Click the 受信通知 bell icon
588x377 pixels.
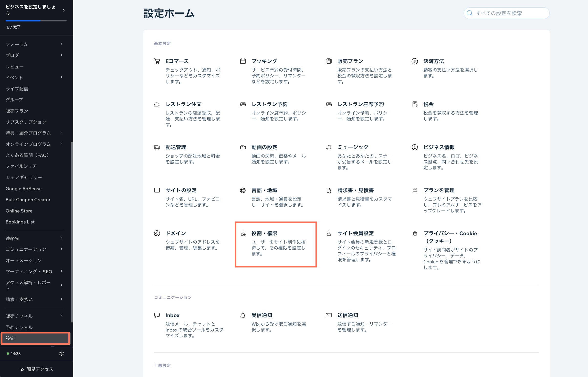(243, 315)
